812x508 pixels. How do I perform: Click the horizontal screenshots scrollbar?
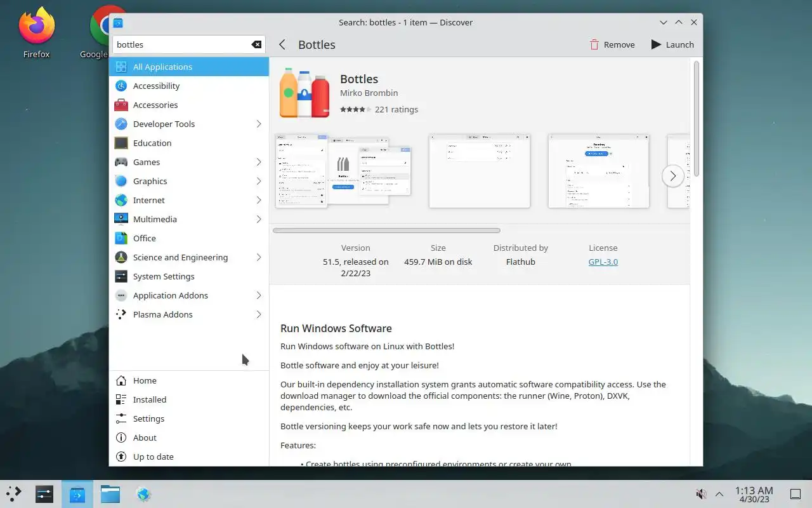click(x=386, y=231)
